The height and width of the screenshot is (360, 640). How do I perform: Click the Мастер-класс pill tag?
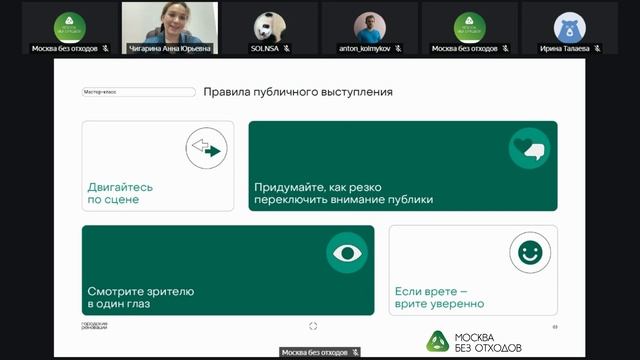tap(138, 92)
